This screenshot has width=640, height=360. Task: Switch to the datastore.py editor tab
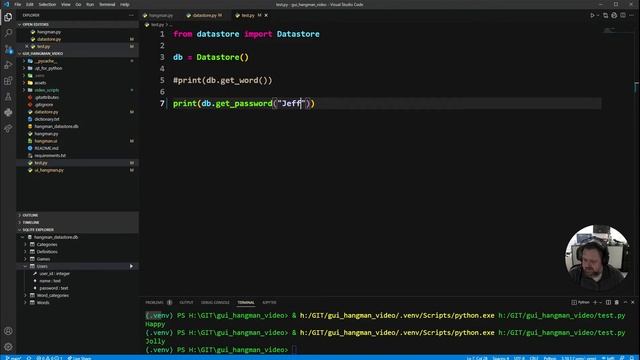click(204, 16)
